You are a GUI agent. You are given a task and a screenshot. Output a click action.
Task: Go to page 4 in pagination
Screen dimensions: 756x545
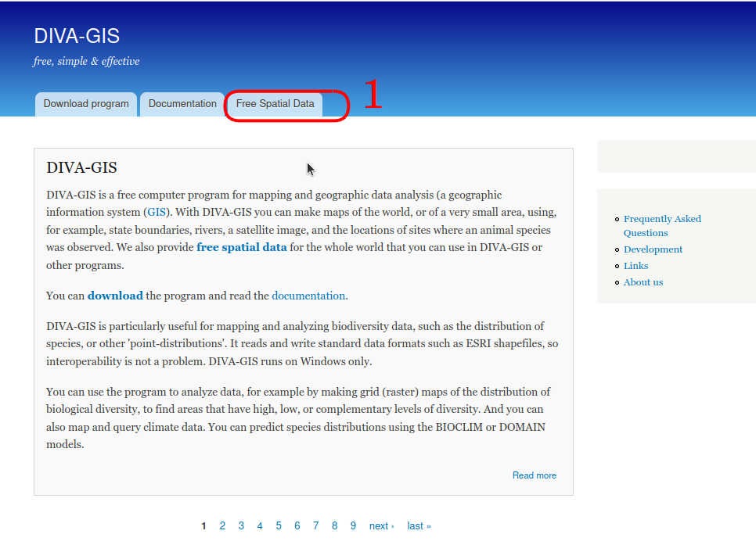click(260, 525)
